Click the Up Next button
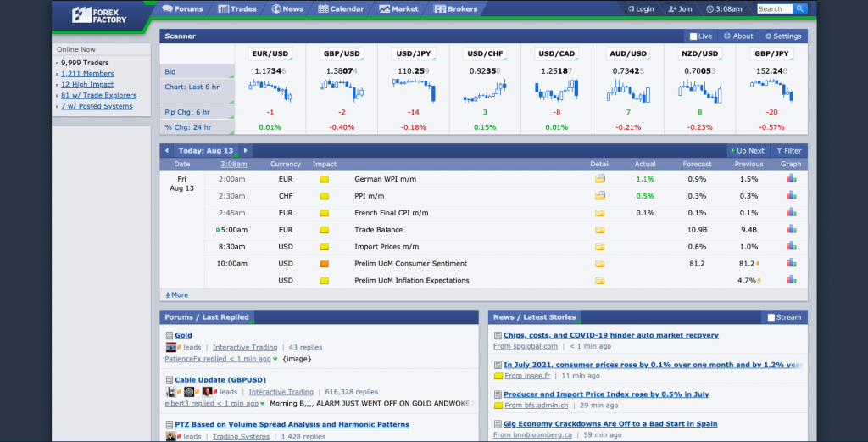 [748, 151]
